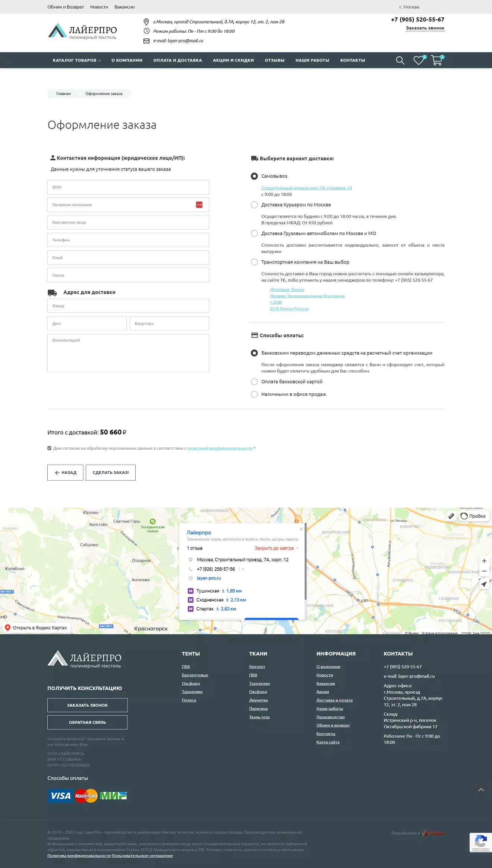Screen dimensions: 492x868
Task: Click Заказать звонок link in header
Action: pyautogui.click(x=425, y=28)
